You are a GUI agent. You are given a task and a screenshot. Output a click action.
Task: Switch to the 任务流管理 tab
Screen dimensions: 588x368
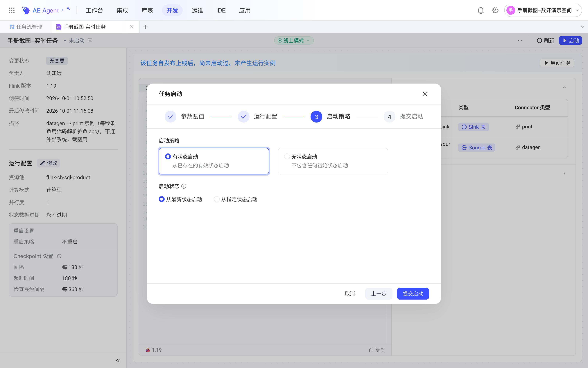coord(26,27)
